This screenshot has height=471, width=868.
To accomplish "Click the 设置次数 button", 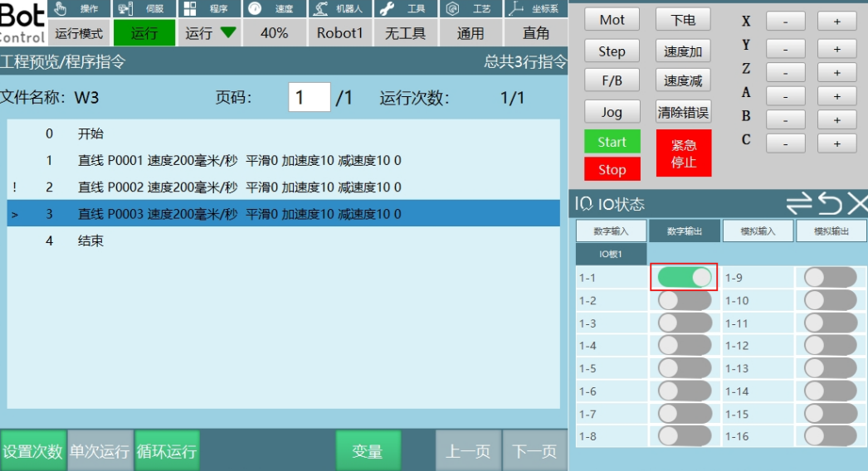I will click(33, 450).
